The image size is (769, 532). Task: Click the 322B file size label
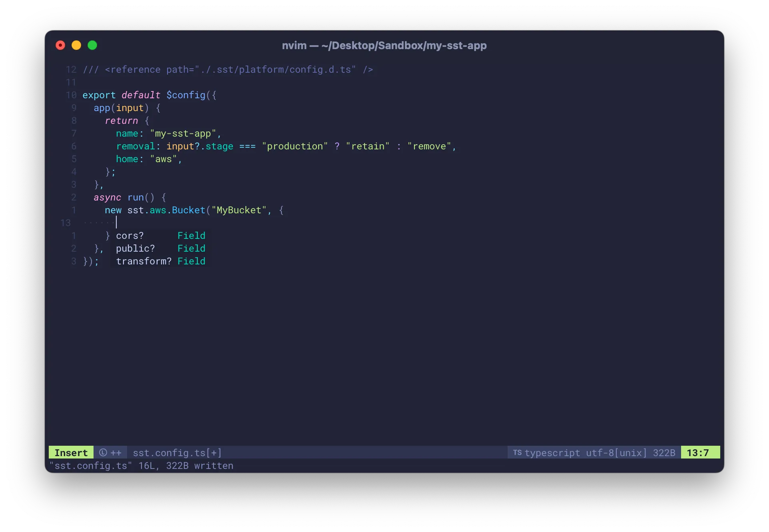point(664,453)
